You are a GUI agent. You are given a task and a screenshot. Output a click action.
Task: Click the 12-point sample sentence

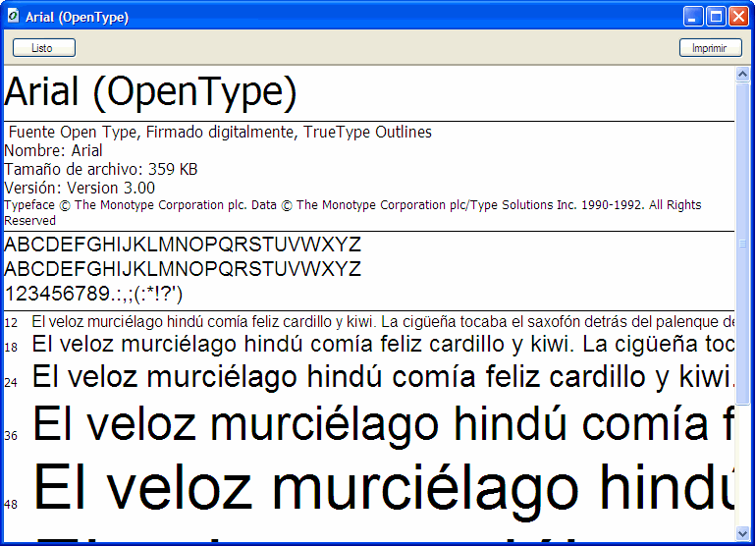point(383,322)
